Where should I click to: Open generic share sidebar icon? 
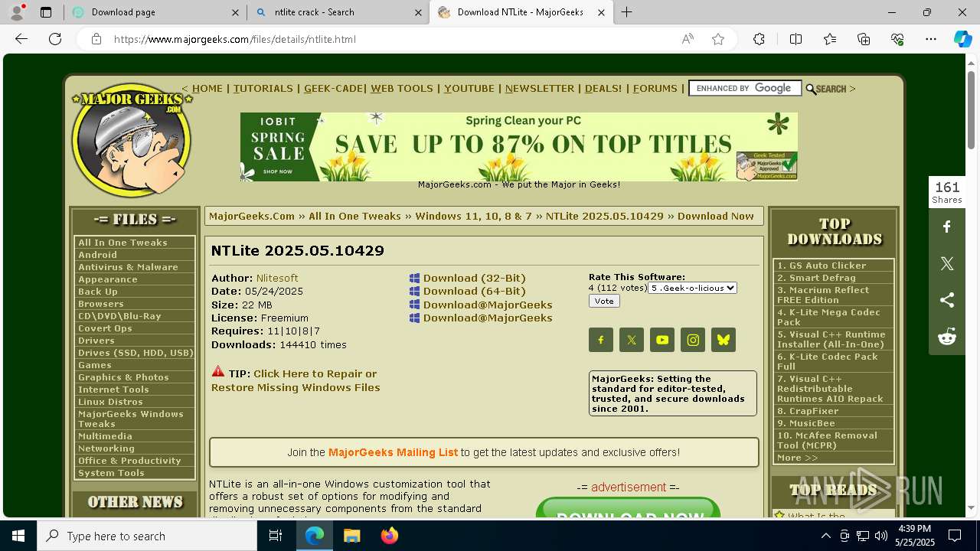[947, 300]
